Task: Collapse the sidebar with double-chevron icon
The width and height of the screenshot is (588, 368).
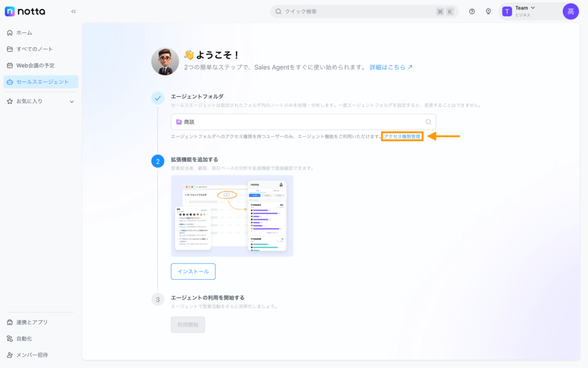Action: point(73,11)
